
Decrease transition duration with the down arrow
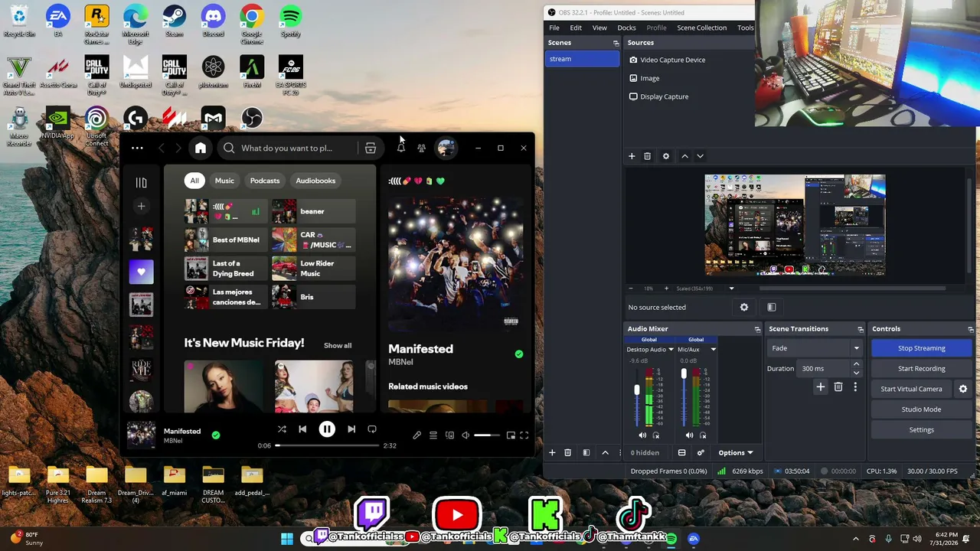pyautogui.click(x=856, y=373)
